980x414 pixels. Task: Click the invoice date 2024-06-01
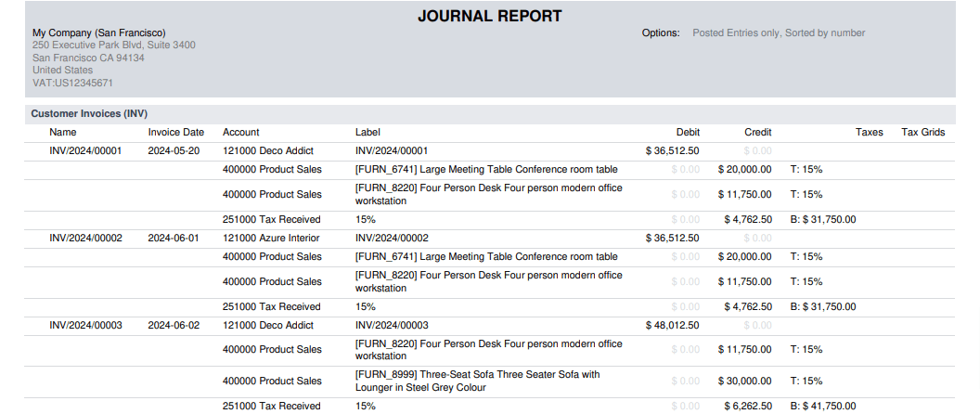point(174,238)
